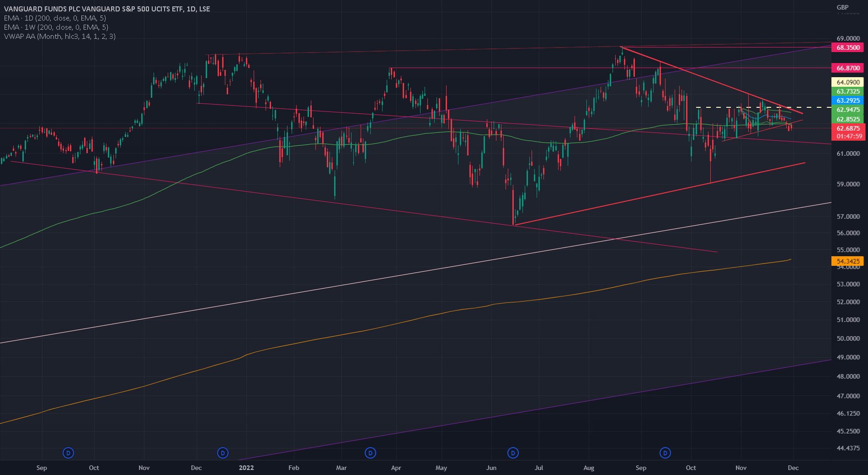Image resolution: width=868 pixels, height=475 pixels.
Task: Select the 66.8700 horizontal resistance line
Action: 503,68
